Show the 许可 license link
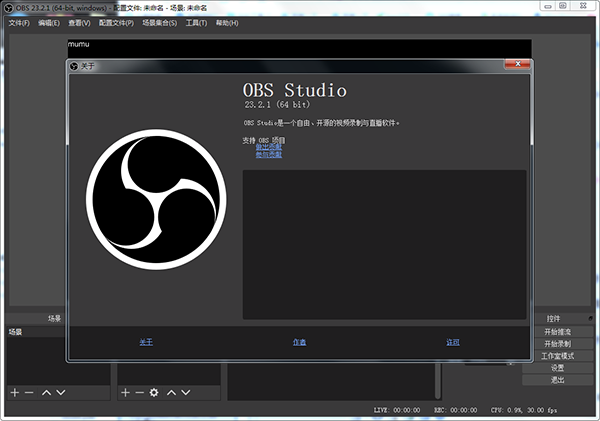Screen dimensions: 600x421 (x=453, y=342)
